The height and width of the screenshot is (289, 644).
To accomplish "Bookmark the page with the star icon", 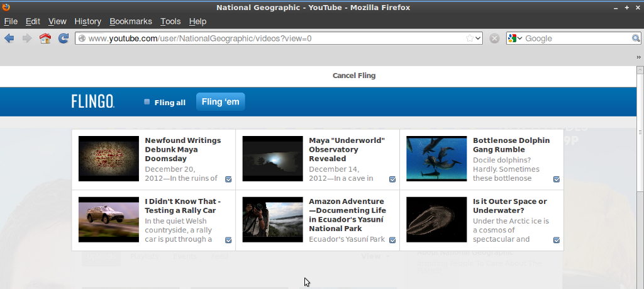I will 469,38.
